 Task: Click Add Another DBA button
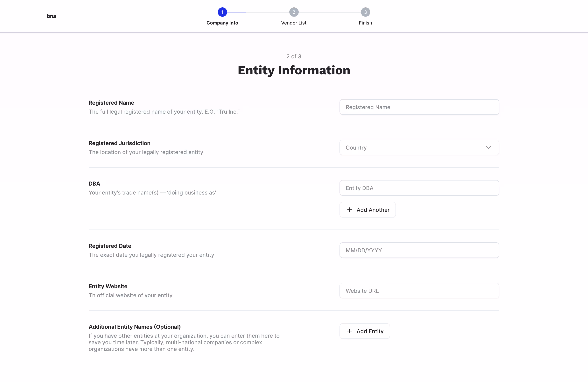(368, 210)
